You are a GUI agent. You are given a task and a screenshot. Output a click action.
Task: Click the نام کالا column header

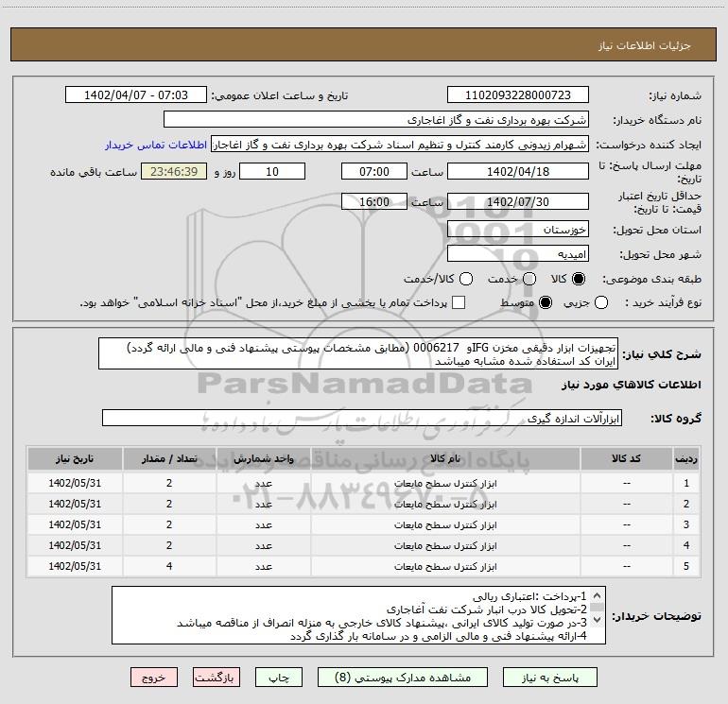[445, 458]
